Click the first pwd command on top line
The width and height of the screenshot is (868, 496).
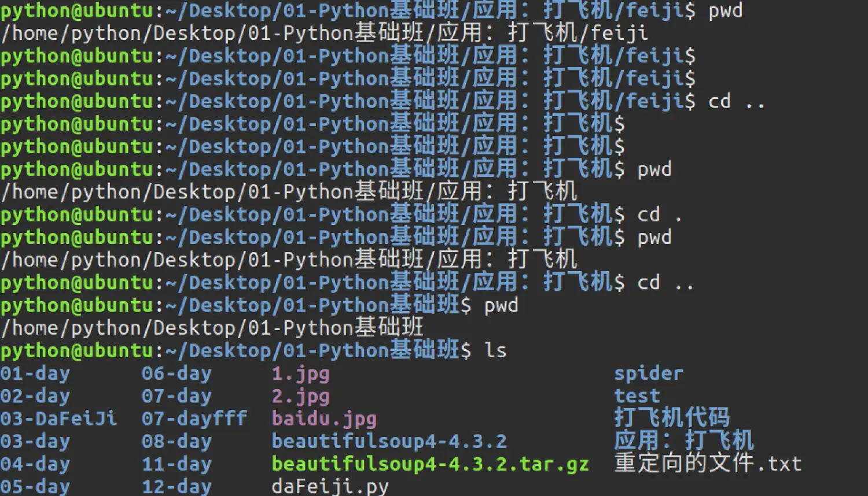click(726, 11)
